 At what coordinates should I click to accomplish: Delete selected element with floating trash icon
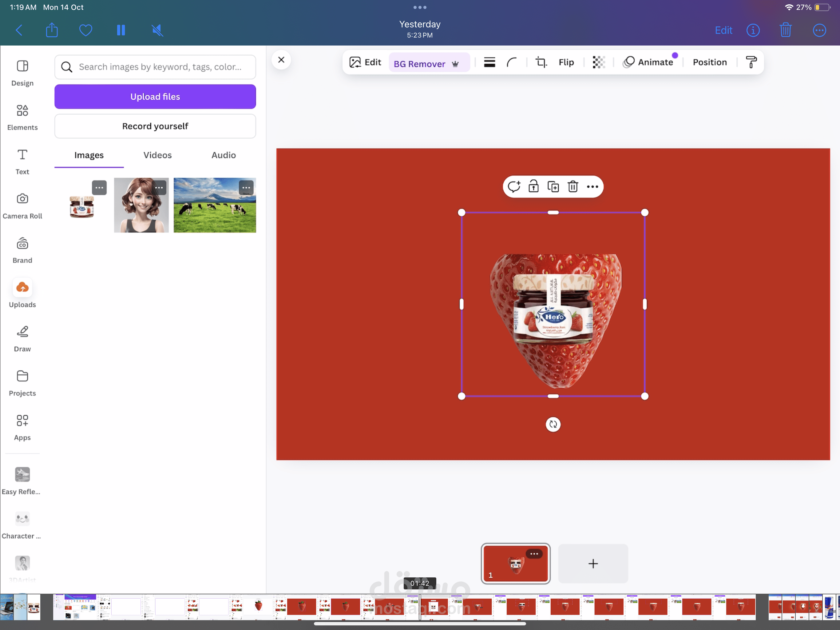(573, 186)
